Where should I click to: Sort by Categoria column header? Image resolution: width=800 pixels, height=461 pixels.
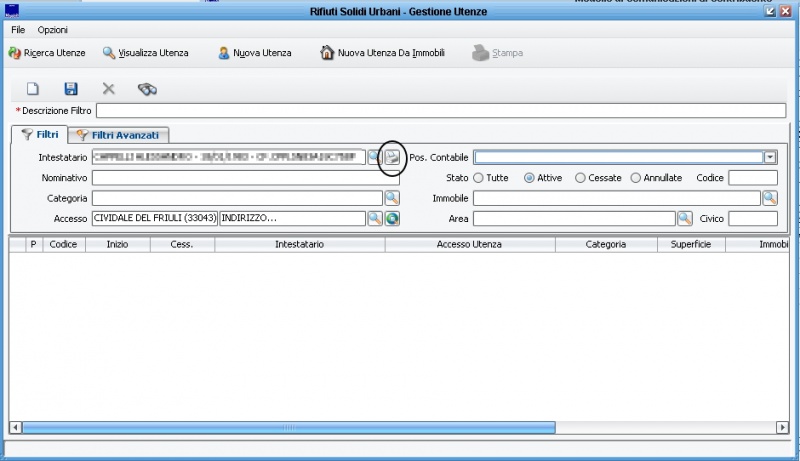(x=606, y=244)
